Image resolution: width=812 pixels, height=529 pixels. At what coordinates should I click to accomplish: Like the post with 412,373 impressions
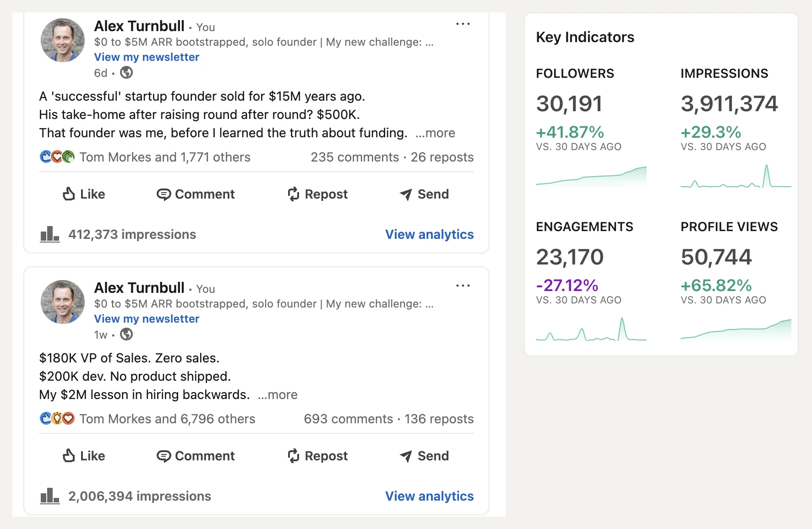pyautogui.click(x=84, y=194)
